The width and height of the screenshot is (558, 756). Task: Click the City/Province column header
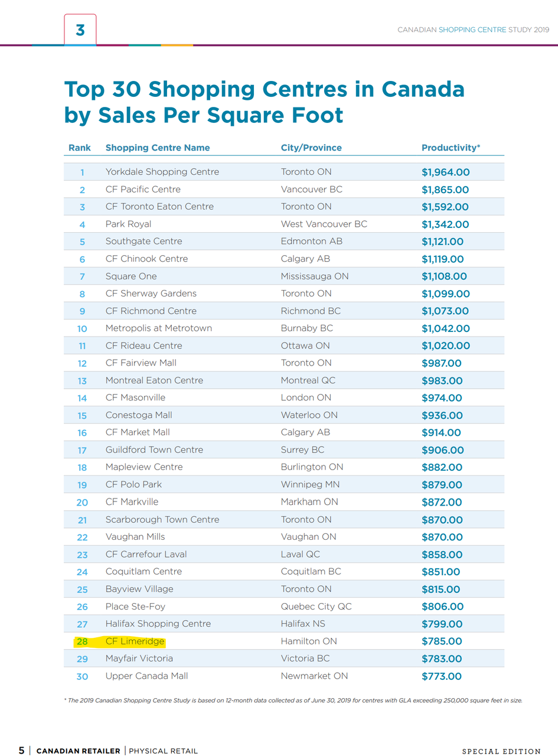311,148
